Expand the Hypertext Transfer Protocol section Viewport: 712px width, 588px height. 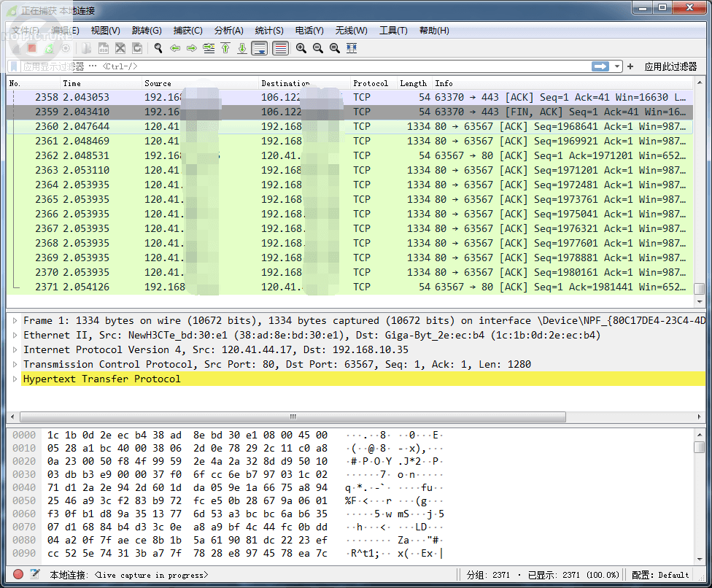tap(15, 379)
